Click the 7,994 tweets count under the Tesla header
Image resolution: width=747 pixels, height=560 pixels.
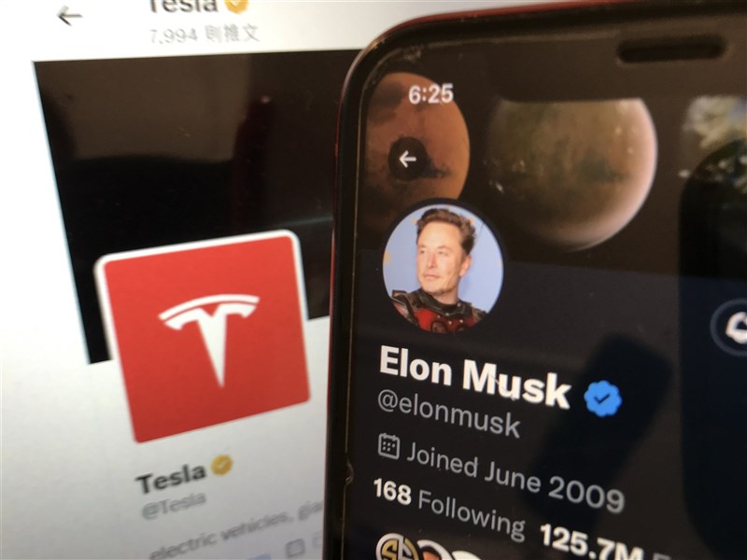(x=204, y=34)
